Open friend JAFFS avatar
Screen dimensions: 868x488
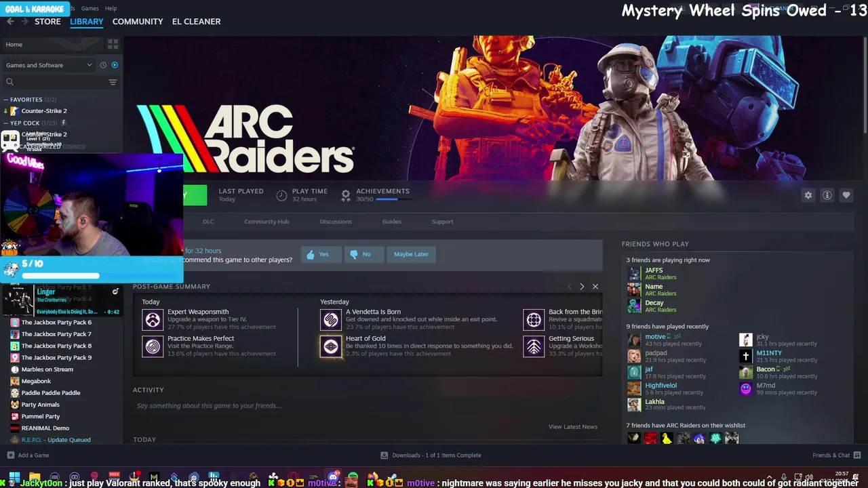[634, 274]
